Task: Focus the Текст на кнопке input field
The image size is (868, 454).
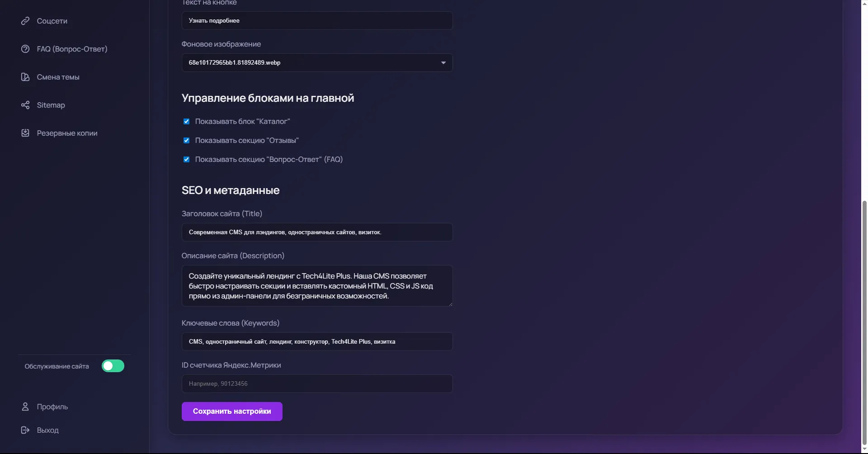Action: 316,20
